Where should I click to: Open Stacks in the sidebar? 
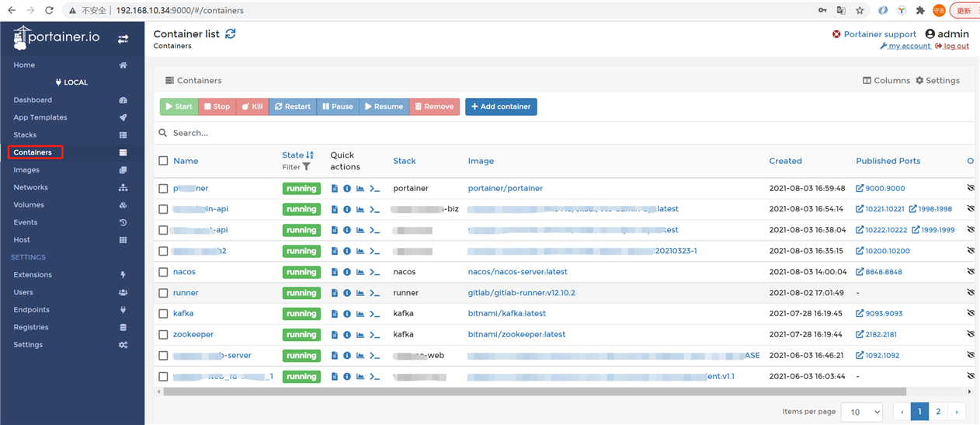coord(25,135)
